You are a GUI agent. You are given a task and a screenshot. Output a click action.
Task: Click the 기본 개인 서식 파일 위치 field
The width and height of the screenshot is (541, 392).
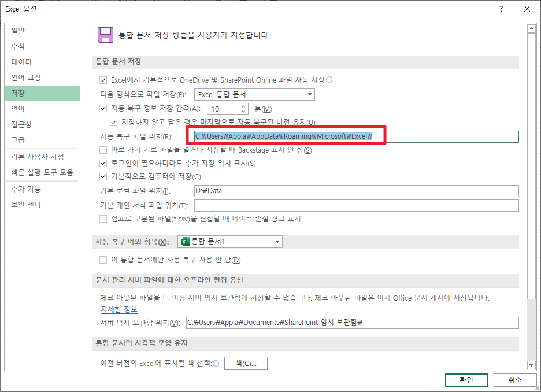coord(357,205)
